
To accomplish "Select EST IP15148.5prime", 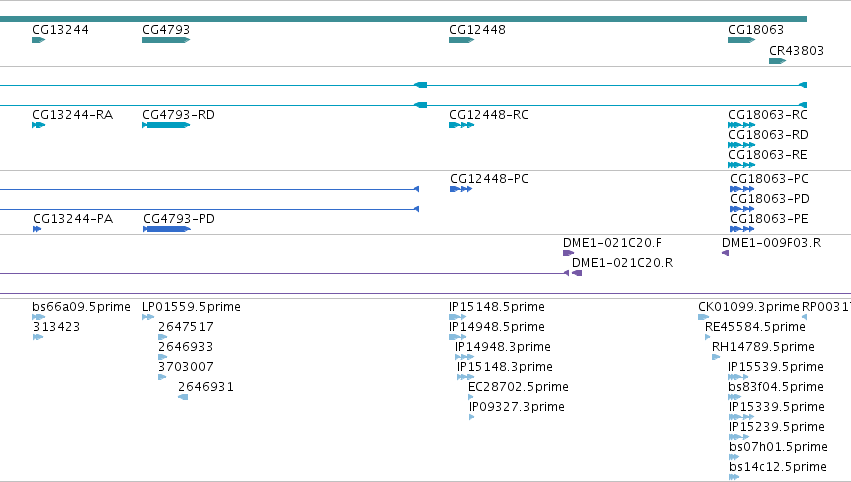I will tap(497, 307).
